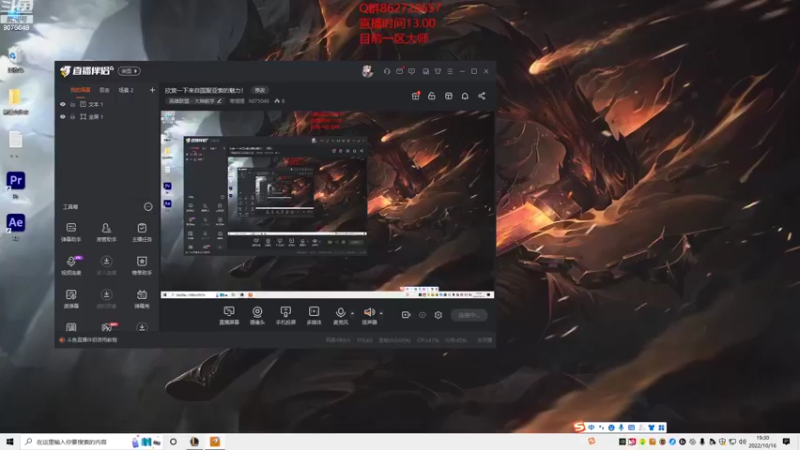Click the taskbar clock showing date

[x=762, y=442]
